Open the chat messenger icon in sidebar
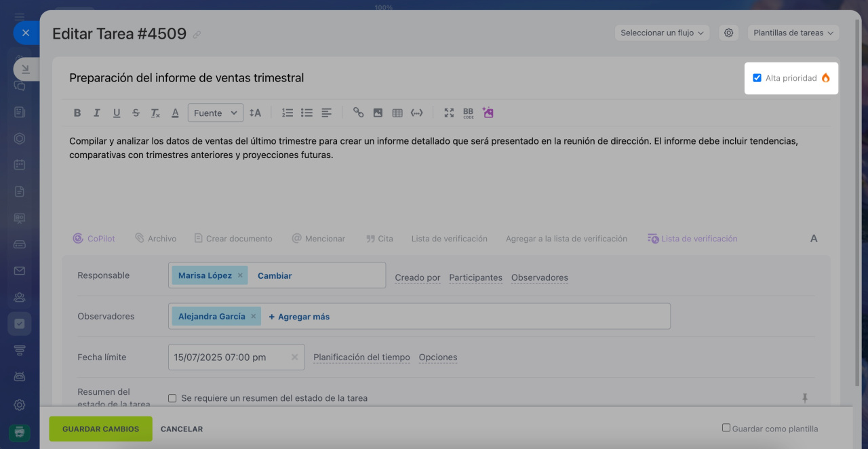The width and height of the screenshot is (868, 449). click(x=20, y=85)
